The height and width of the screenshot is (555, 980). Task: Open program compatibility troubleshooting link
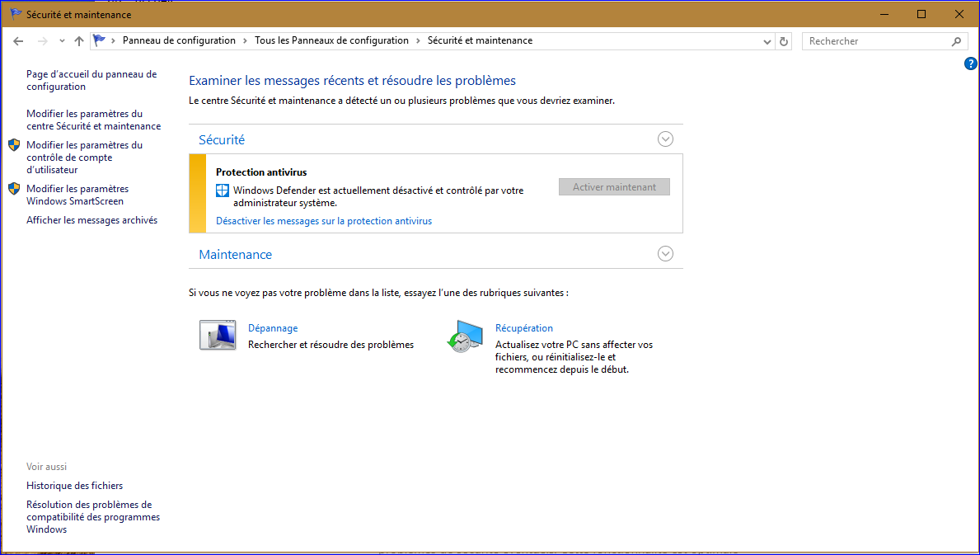93,517
